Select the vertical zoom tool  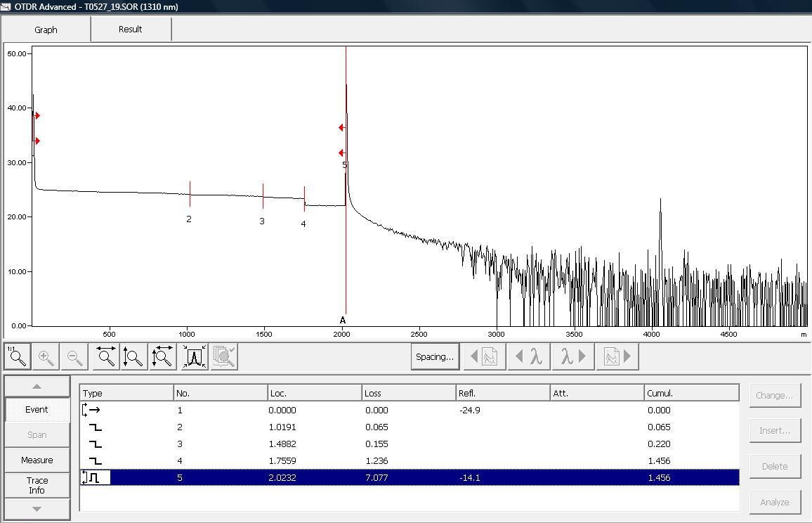pos(133,357)
